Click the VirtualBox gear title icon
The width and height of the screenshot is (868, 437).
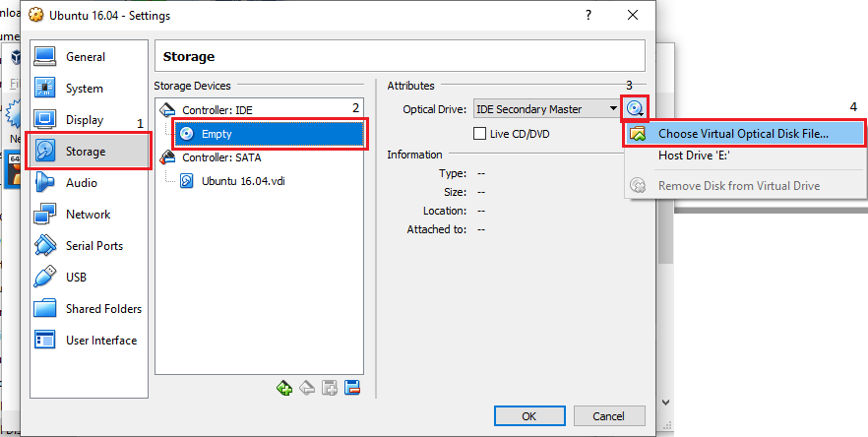(x=36, y=16)
